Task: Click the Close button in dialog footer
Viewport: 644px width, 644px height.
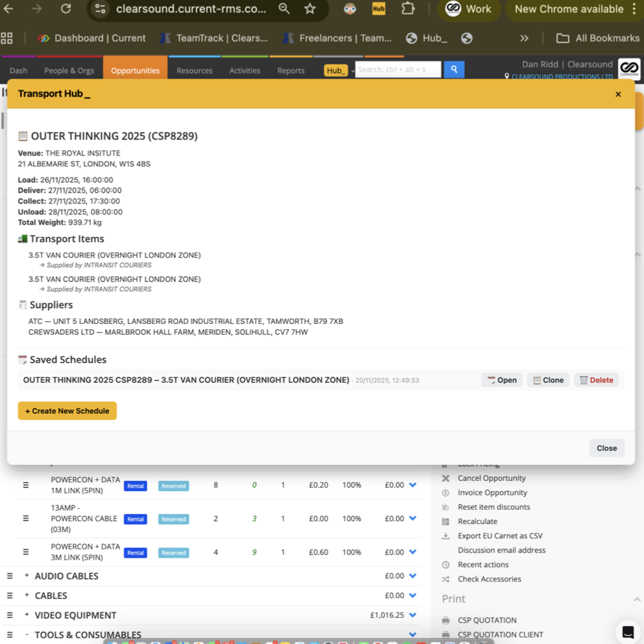Action: point(607,448)
